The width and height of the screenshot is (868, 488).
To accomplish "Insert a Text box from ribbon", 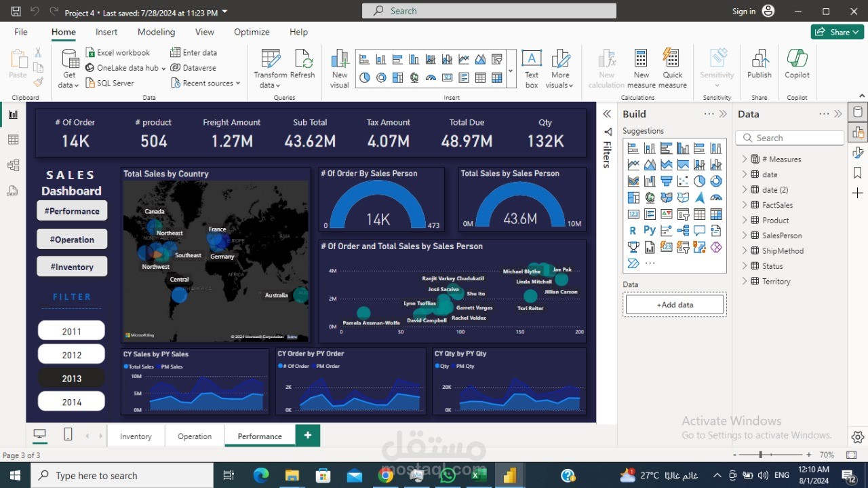I will coord(532,69).
